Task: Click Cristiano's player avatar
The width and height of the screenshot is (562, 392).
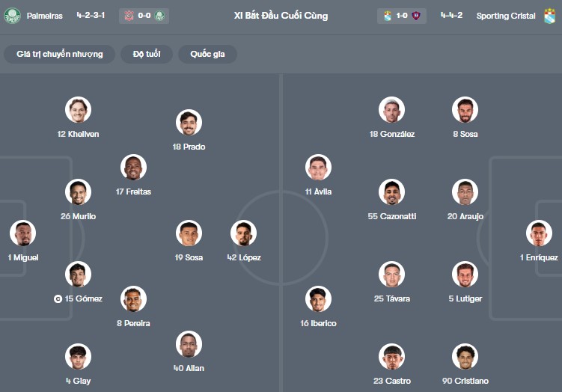Action: click(x=465, y=357)
